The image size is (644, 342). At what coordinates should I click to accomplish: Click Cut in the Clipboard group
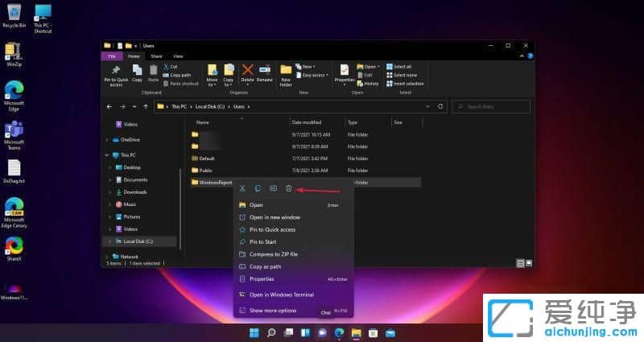(171, 67)
